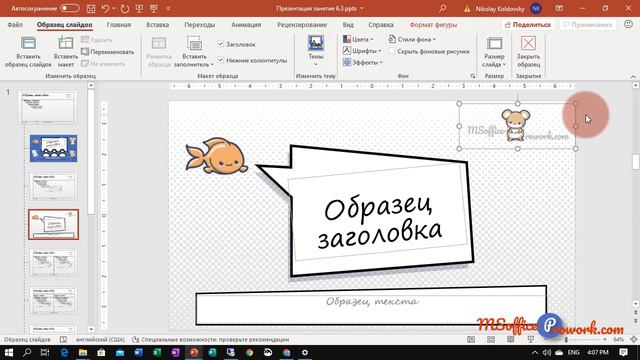Undo the last action
Image resolution: width=640 pixels, height=360 pixels.
tap(105, 9)
